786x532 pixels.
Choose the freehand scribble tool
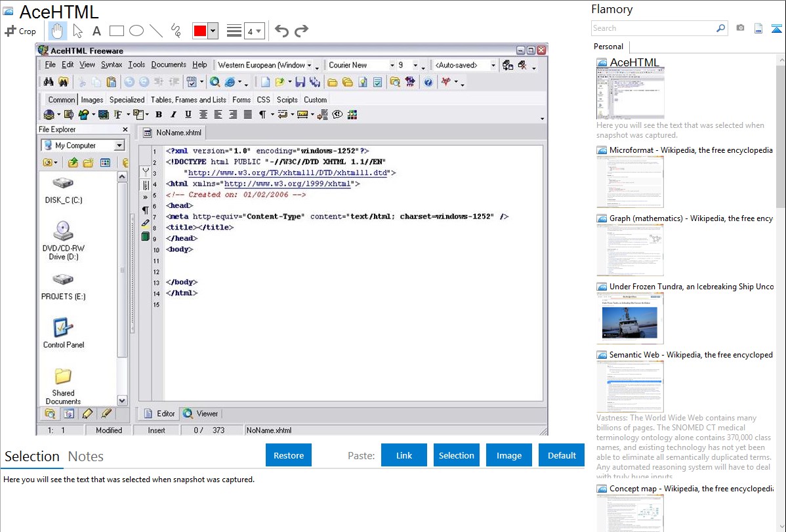(176, 31)
